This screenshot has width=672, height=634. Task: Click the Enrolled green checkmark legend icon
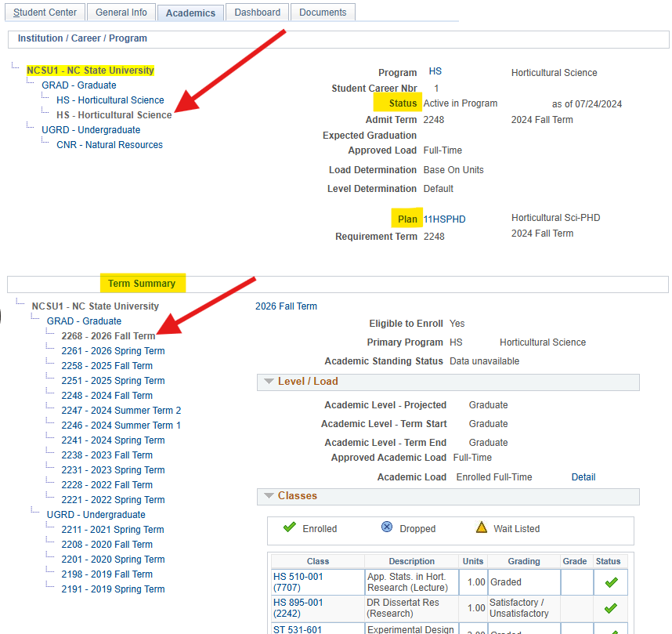[x=290, y=527]
